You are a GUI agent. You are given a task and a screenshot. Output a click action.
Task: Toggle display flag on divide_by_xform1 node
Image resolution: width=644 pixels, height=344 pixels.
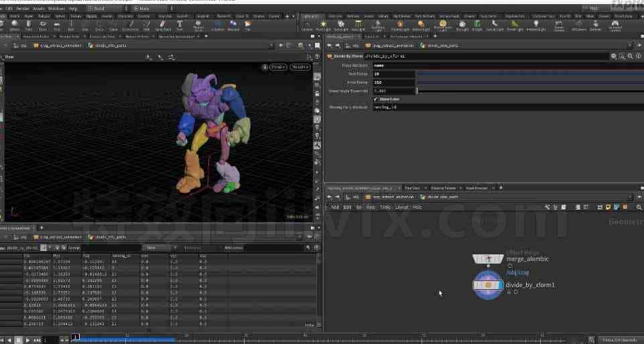(x=500, y=285)
